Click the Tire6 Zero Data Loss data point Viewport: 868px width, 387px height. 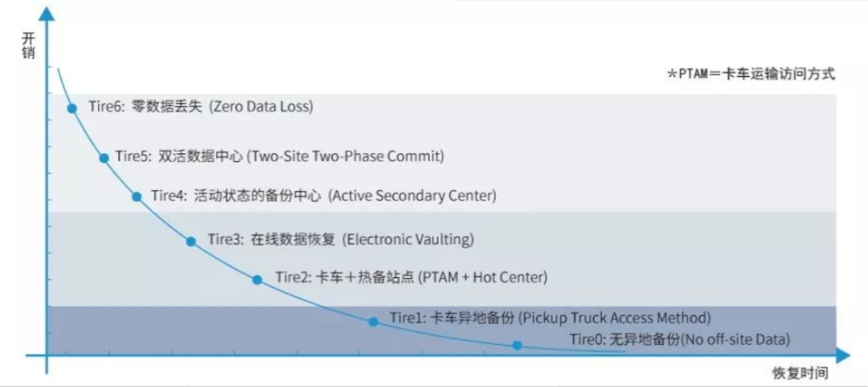[72, 108]
